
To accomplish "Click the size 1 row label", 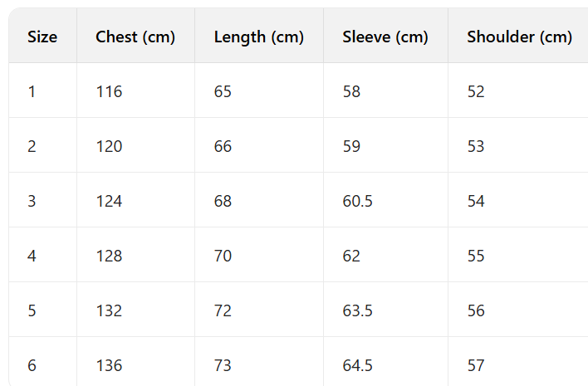I will coord(32,91).
